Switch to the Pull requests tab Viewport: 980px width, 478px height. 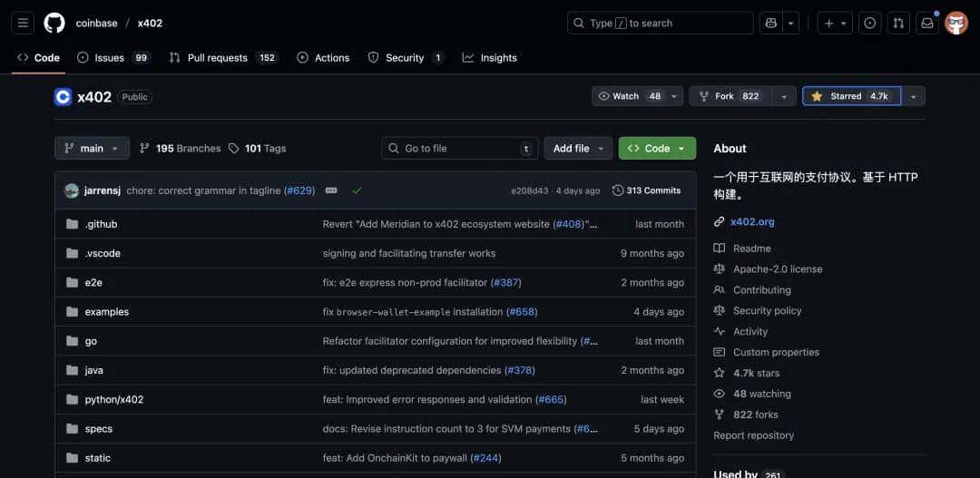coord(223,57)
